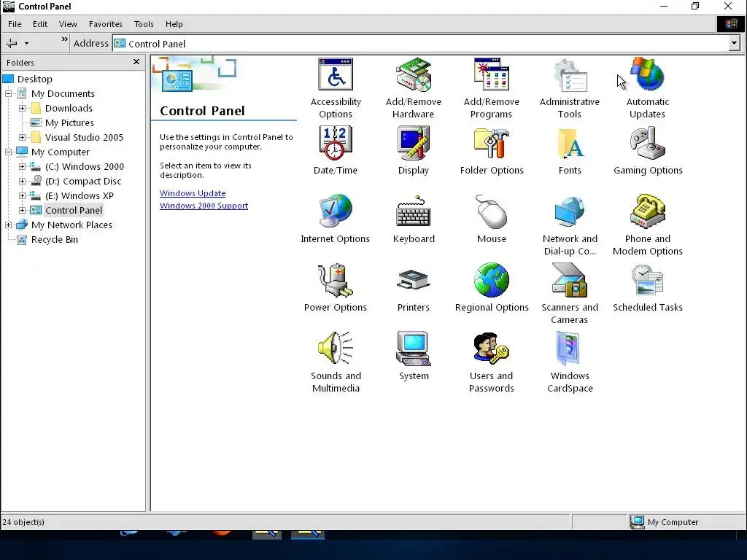Open Scheduled Tasks
The image size is (747, 560).
tap(648, 280)
